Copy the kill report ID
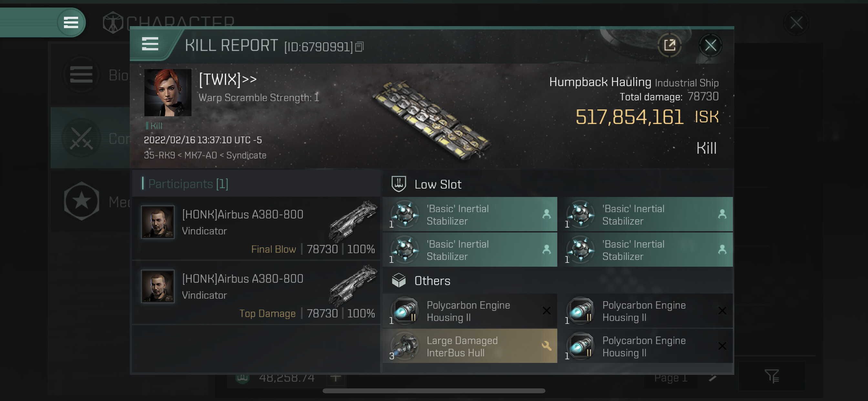 pyautogui.click(x=359, y=47)
